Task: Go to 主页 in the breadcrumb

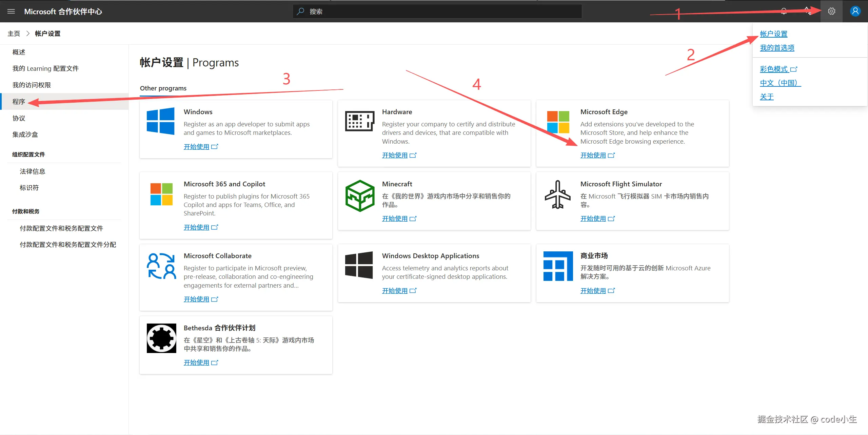Action: 14,34
